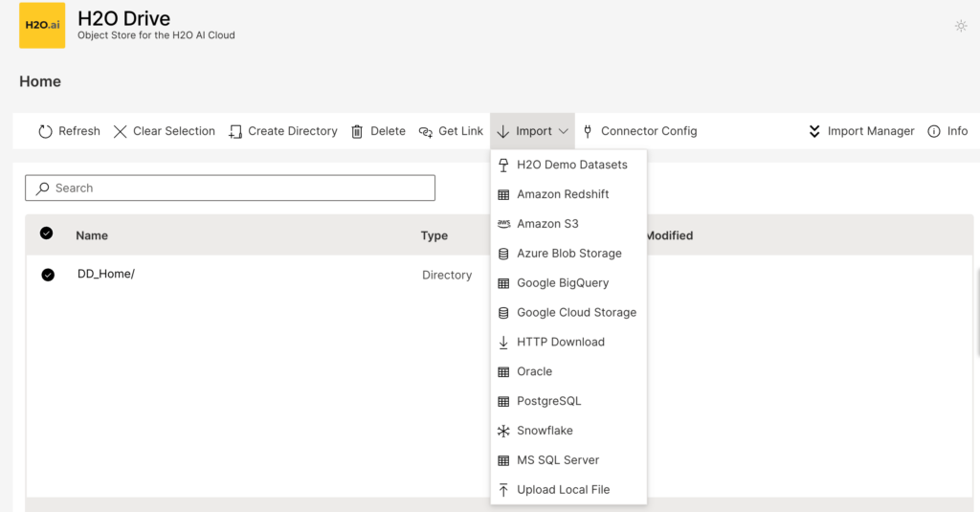
Task: Click the Oracle table icon
Action: [503, 372]
